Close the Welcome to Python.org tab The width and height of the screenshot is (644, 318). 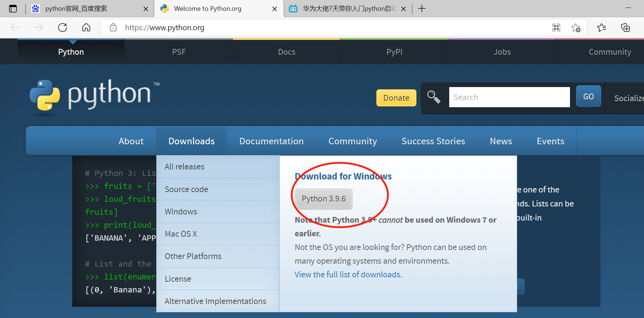(x=275, y=9)
